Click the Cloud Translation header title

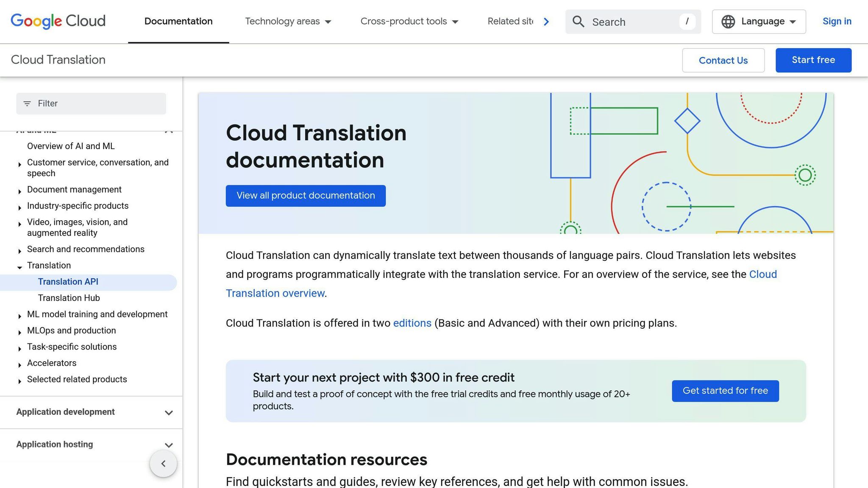[x=58, y=60]
